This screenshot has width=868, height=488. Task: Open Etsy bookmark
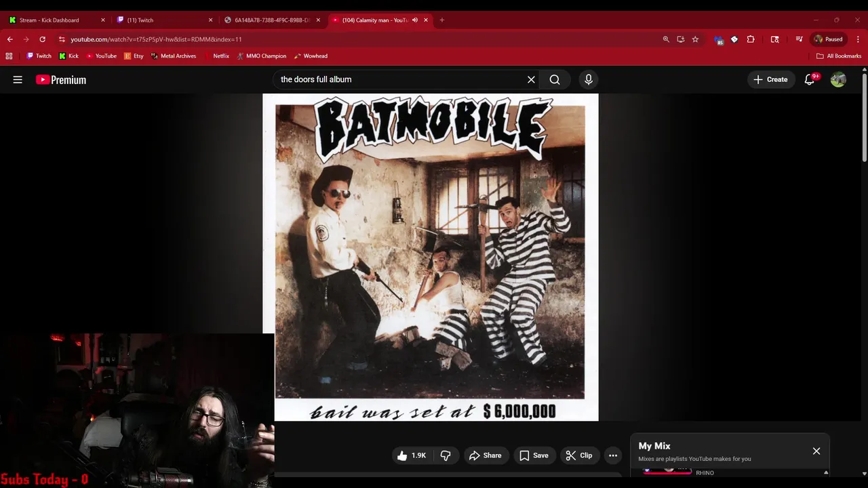(x=134, y=56)
